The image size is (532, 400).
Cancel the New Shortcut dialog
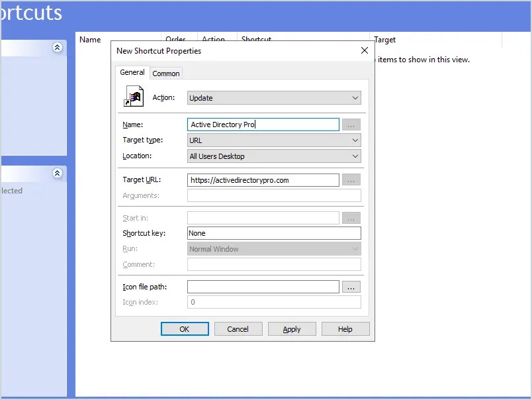238,328
